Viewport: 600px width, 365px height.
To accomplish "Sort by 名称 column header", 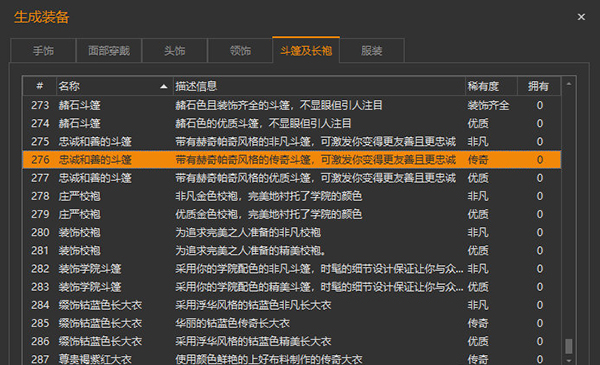I will click(x=114, y=86).
